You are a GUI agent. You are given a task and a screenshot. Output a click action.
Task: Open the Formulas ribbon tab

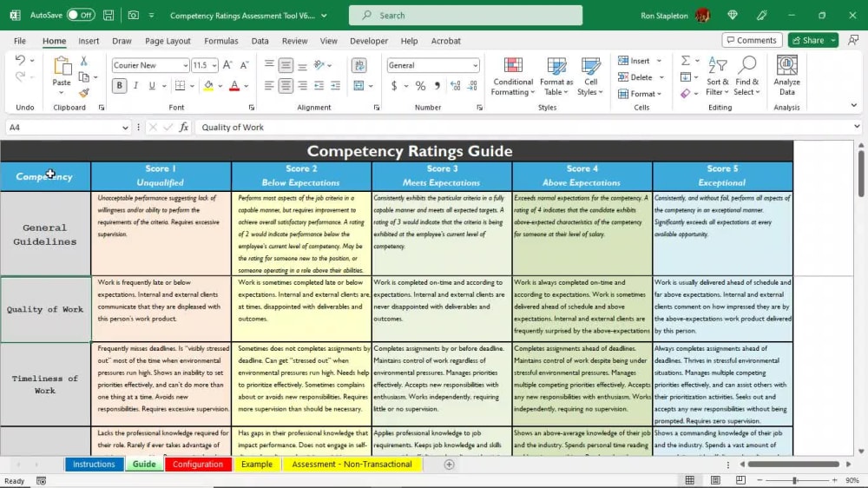(x=220, y=41)
